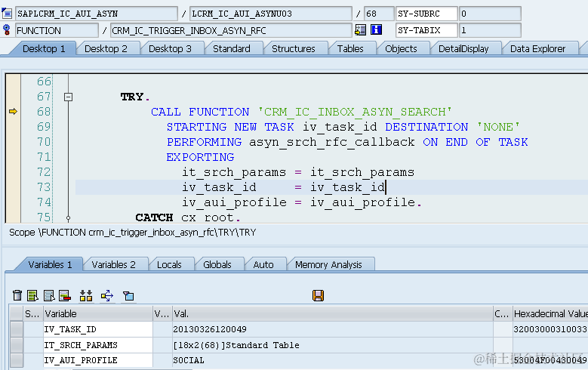Viewport: 588px width, 370px height.
Task: Click the blue information icon
Action: tap(376, 29)
